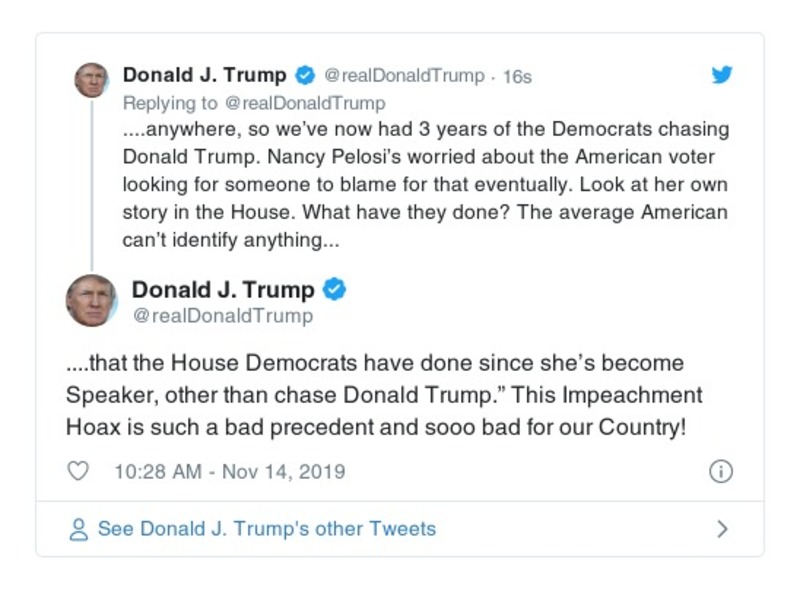Open large profile avatar of main tweet
This screenshot has width=800, height=607.
tap(91, 299)
